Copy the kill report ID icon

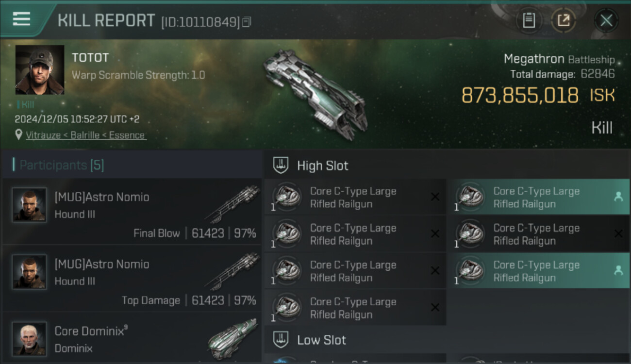coord(247,22)
